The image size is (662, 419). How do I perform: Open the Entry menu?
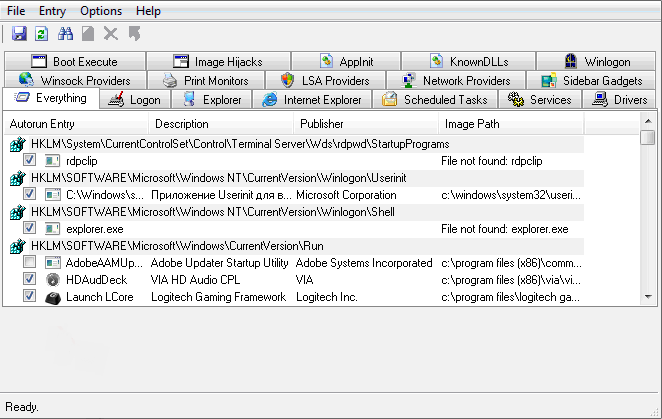click(52, 11)
